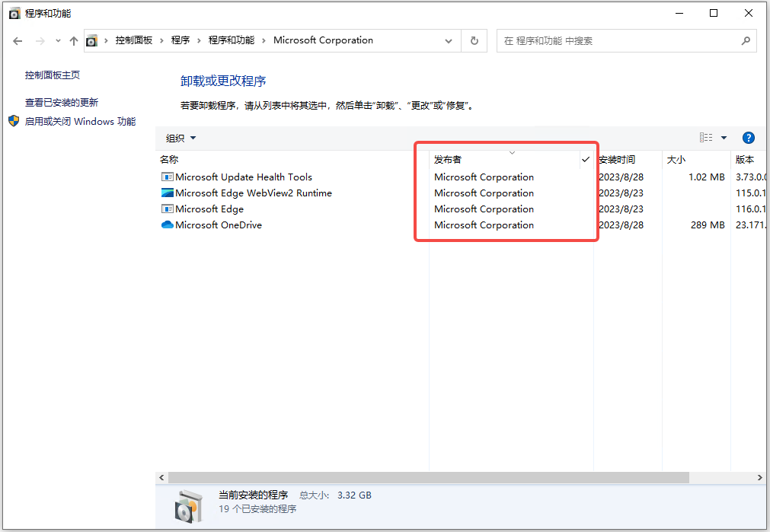This screenshot has width=770, height=532.
Task: Open 启用或关闭 Windows 功能 link
Action: coord(80,121)
